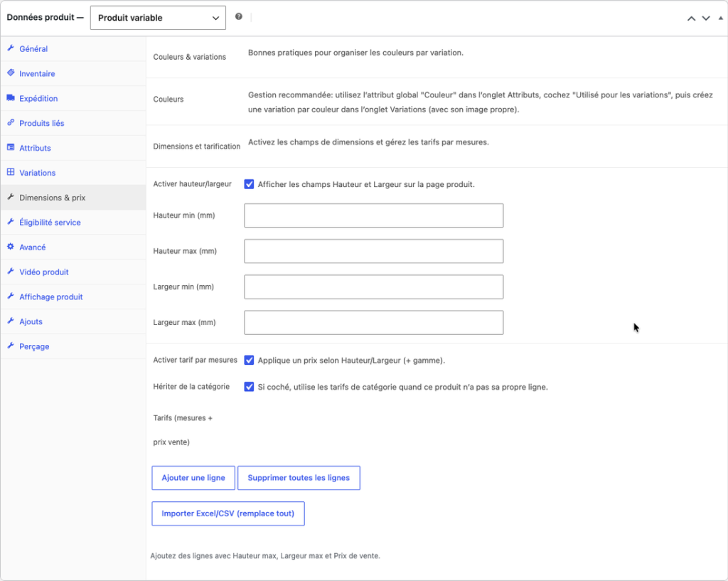Collapse the Données produit panel triangle
This screenshot has height=581, width=728.
pyautogui.click(x=721, y=18)
